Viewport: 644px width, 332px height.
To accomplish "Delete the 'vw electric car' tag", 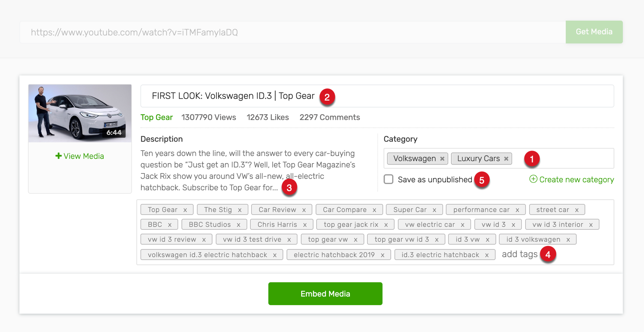I will tap(463, 225).
